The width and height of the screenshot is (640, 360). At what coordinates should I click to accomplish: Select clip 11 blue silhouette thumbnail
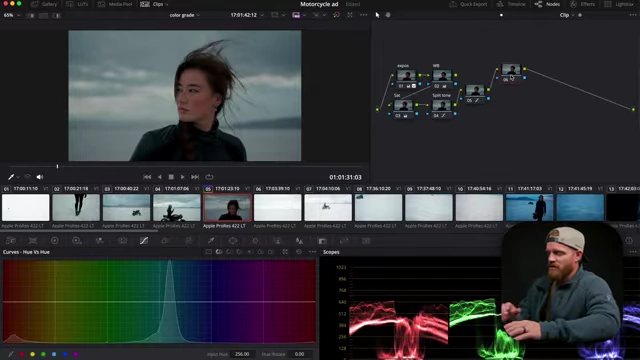pos(529,208)
